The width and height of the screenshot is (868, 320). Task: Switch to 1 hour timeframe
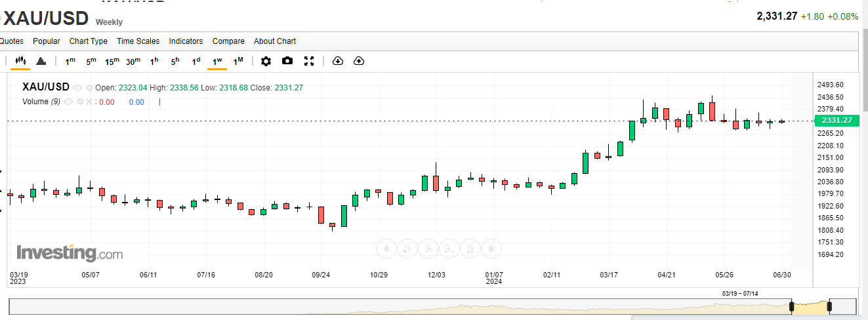click(154, 61)
